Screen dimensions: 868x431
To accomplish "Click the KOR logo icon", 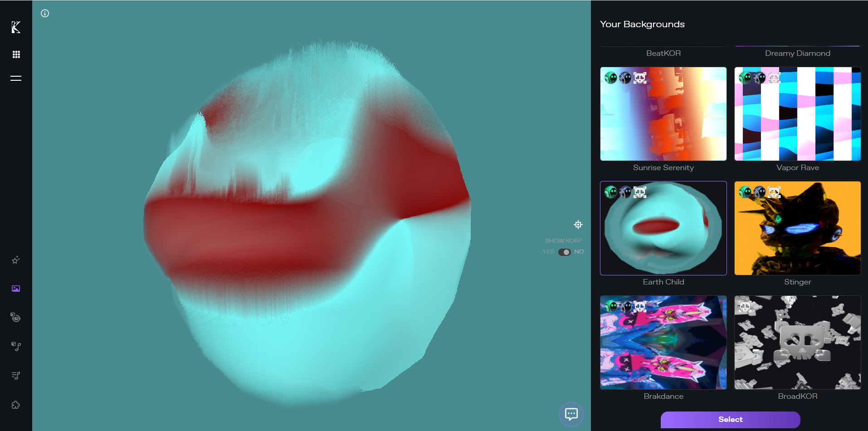I will coord(16,27).
